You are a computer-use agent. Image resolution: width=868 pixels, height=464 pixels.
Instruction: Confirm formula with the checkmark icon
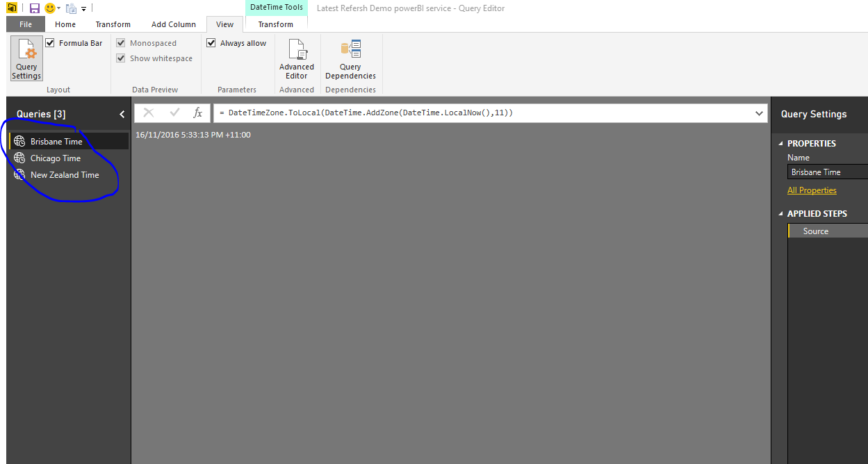[174, 113]
